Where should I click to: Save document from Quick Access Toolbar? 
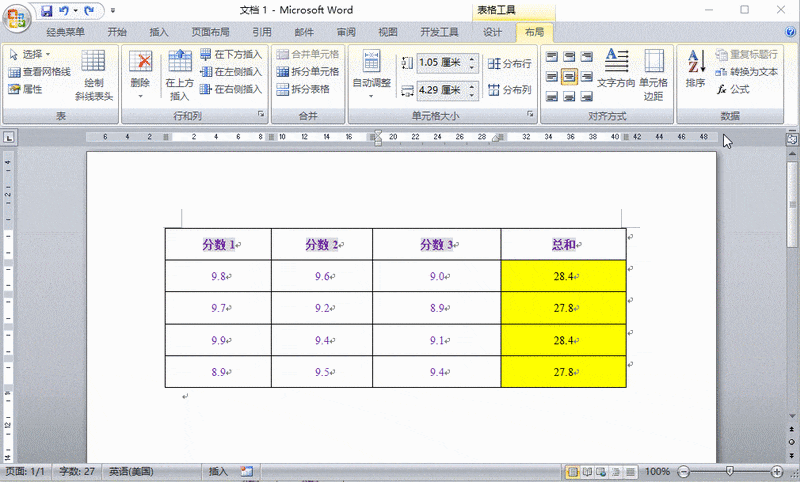47,10
